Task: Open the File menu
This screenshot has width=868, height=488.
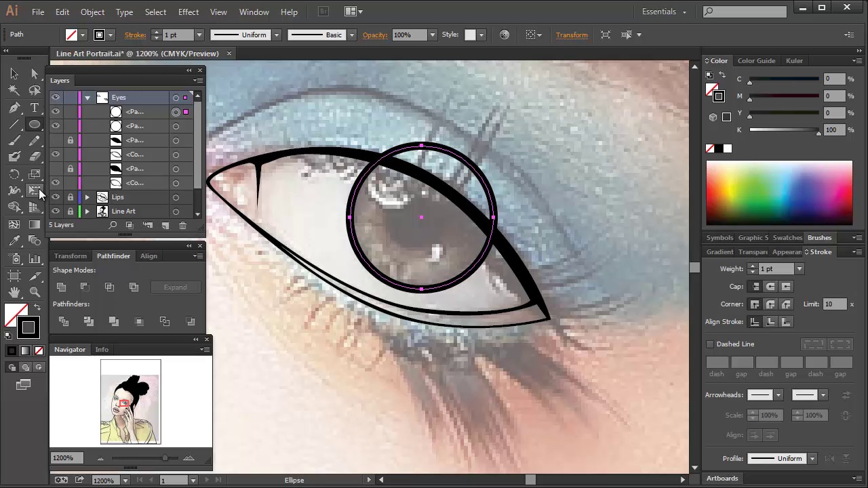Action: 38,12
